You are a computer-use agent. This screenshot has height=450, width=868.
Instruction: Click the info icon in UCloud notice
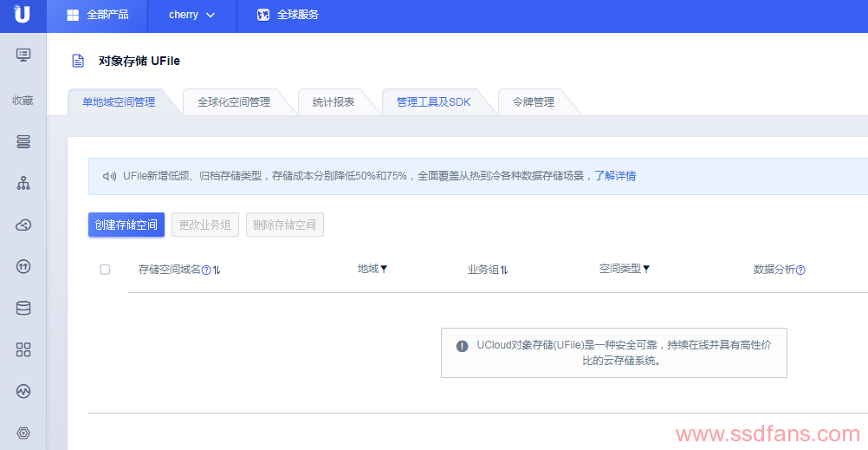(463, 346)
